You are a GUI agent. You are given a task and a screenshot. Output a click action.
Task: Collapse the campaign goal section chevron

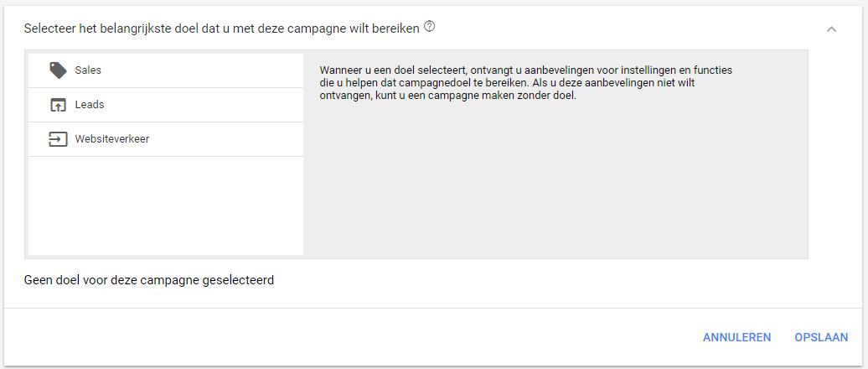click(831, 29)
